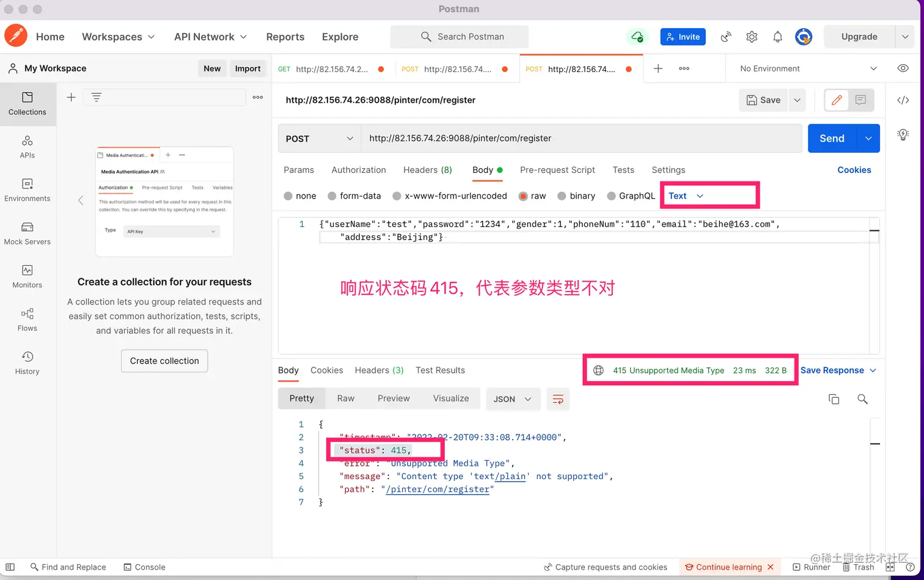Viewport: 924px width, 580px height.
Task: Copy the response with the copy icon
Action: point(834,399)
